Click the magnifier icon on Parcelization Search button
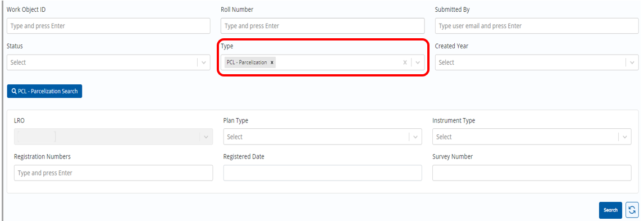Viewport: 644px width, 221px height. (15, 91)
